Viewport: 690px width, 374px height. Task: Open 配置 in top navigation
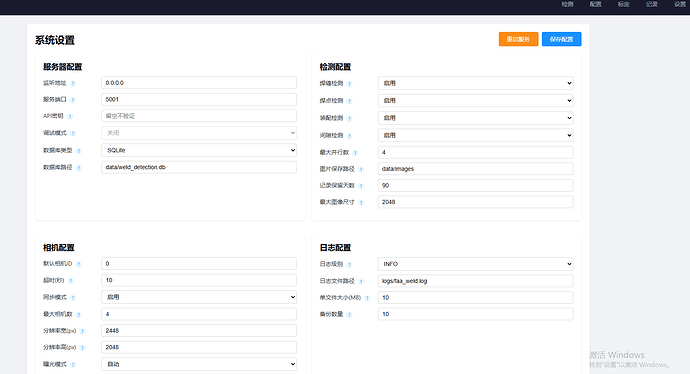[595, 4]
